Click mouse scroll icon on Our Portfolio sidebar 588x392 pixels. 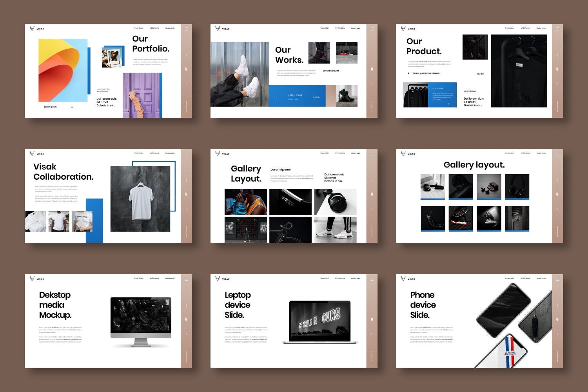pos(186,69)
